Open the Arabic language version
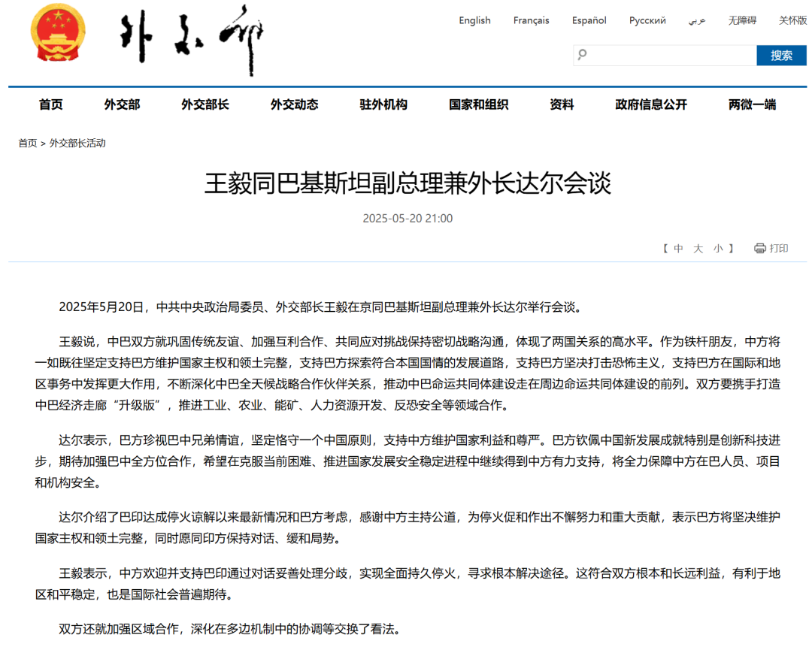812x662 pixels. pos(697,20)
